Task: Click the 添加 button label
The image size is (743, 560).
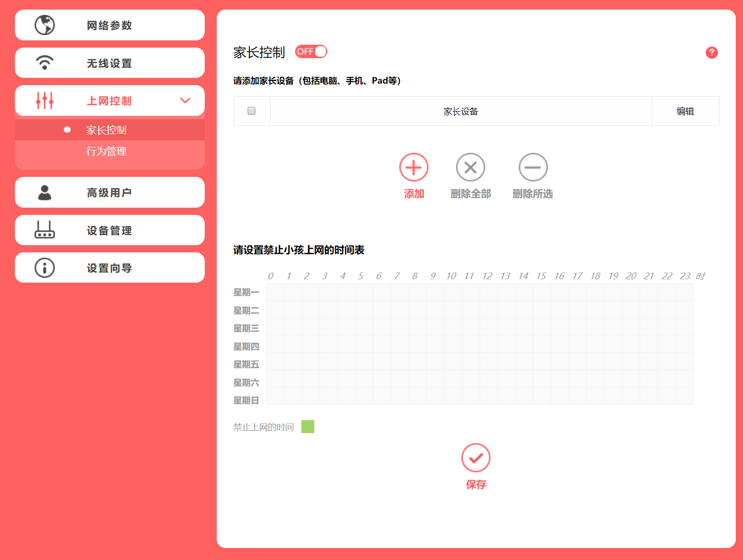Action: coord(414,194)
